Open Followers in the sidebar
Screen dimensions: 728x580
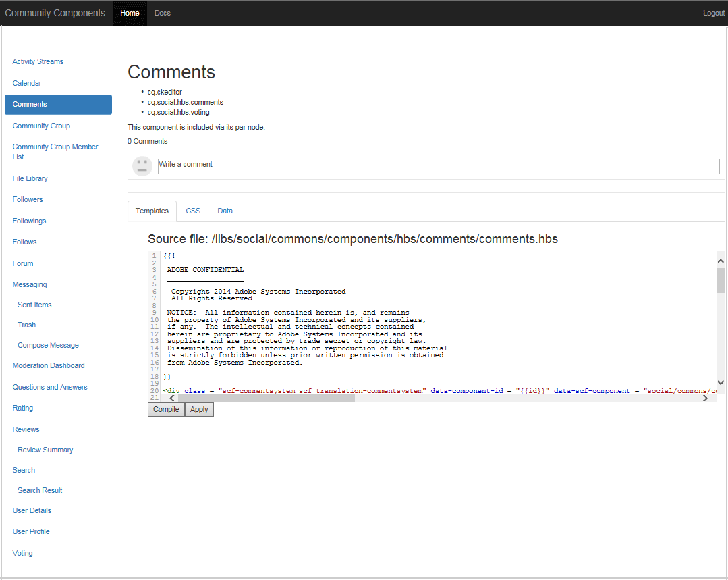(x=28, y=199)
